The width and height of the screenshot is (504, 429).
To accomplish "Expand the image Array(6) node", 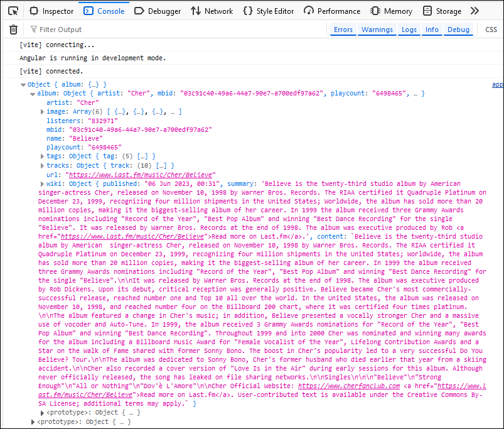I will [x=42, y=112].
